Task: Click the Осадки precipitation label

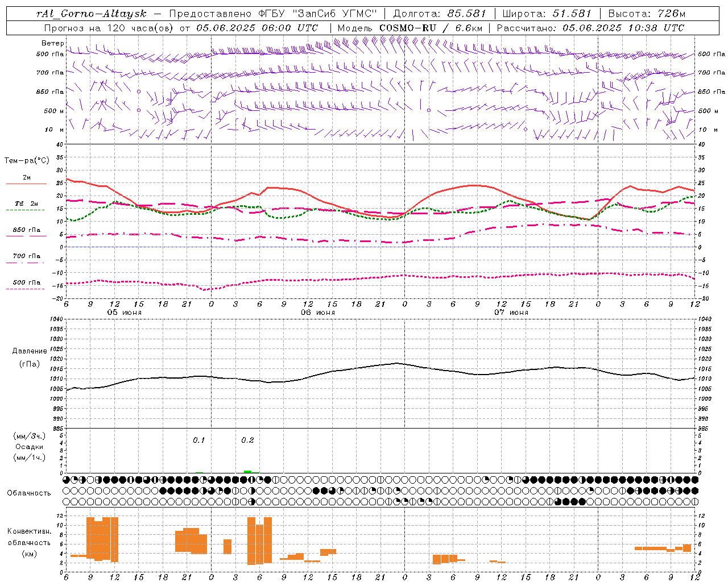Action: coord(29,447)
